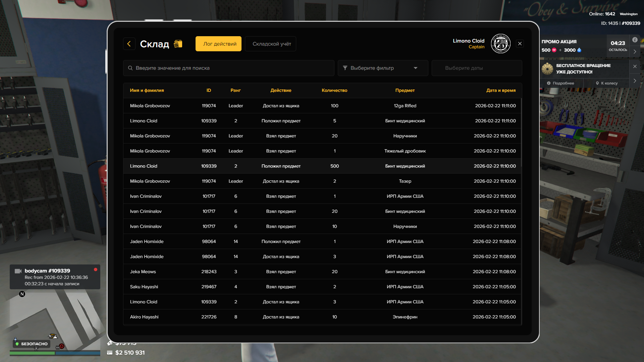Click the К колесу button
Screen dimensions: 644x362
coord(606,83)
